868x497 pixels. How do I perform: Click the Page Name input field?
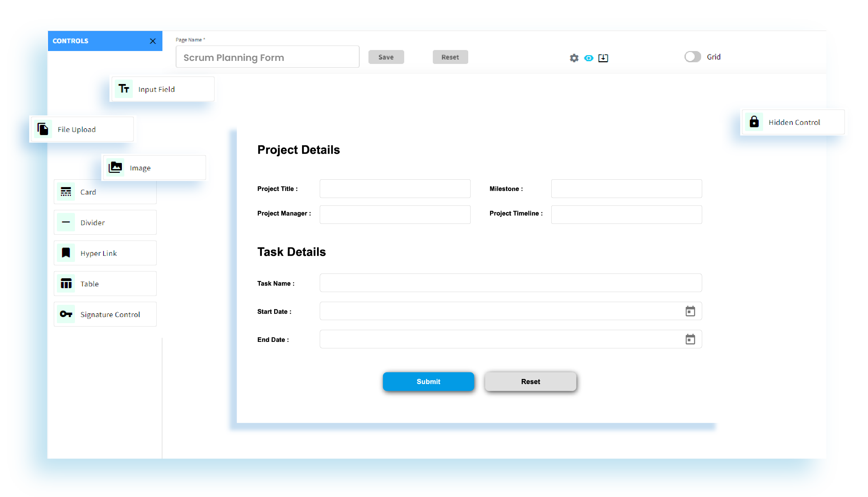267,57
